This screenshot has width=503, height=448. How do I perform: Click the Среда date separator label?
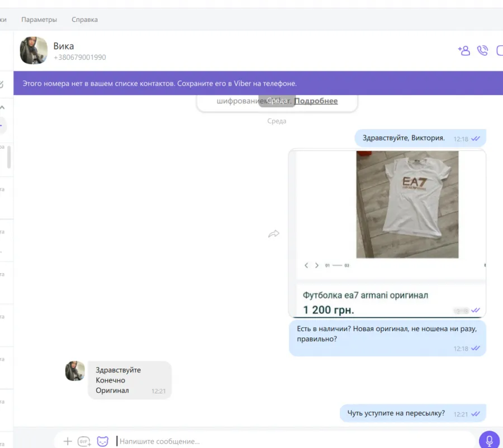pos(277,121)
